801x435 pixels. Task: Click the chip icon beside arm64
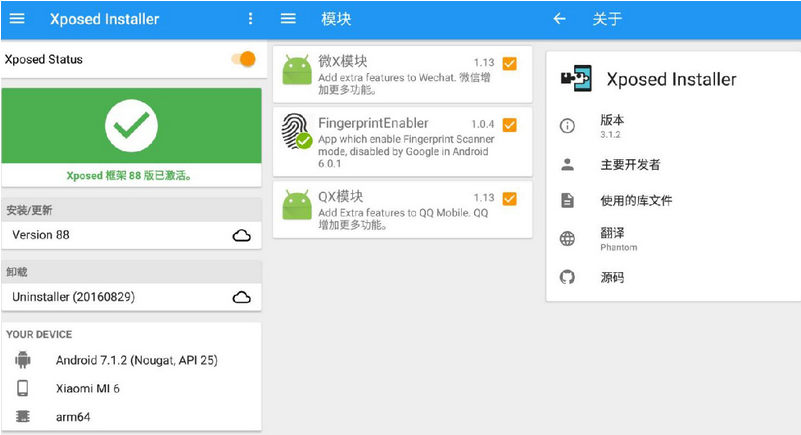click(x=22, y=417)
